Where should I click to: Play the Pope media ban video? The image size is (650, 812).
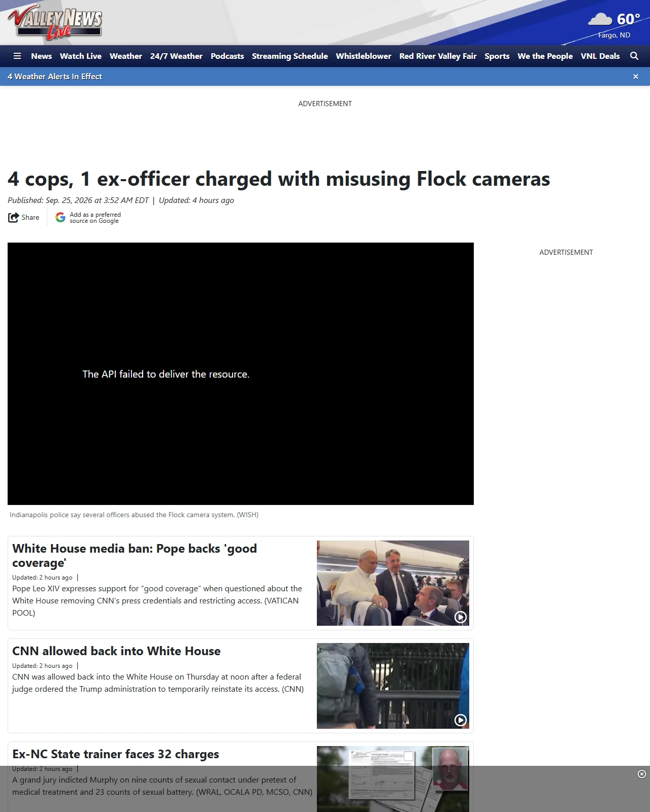click(461, 617)
